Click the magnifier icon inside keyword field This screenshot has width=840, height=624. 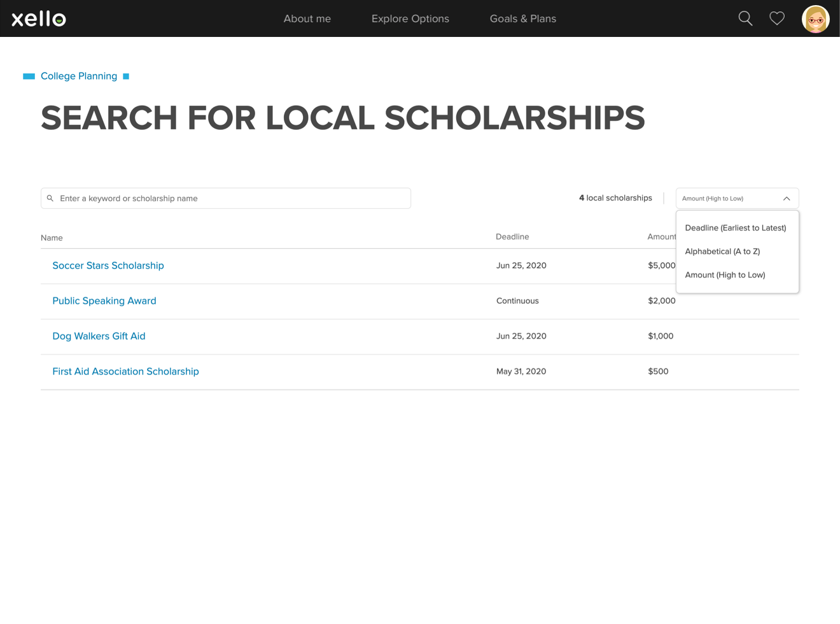(x=50, y=198)
